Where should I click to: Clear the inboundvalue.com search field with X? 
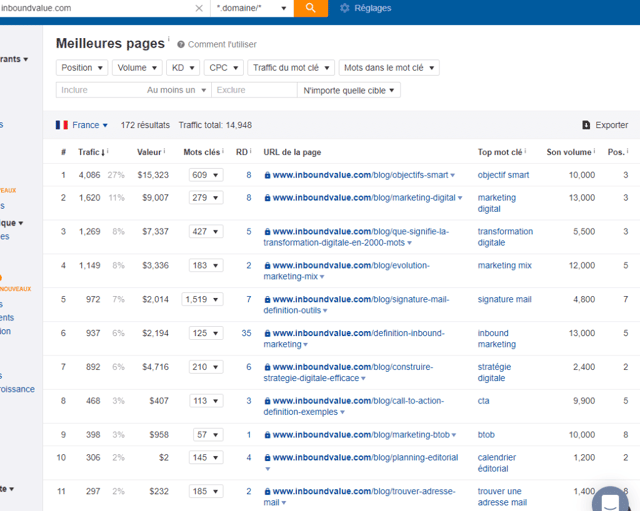pos(198,8)
